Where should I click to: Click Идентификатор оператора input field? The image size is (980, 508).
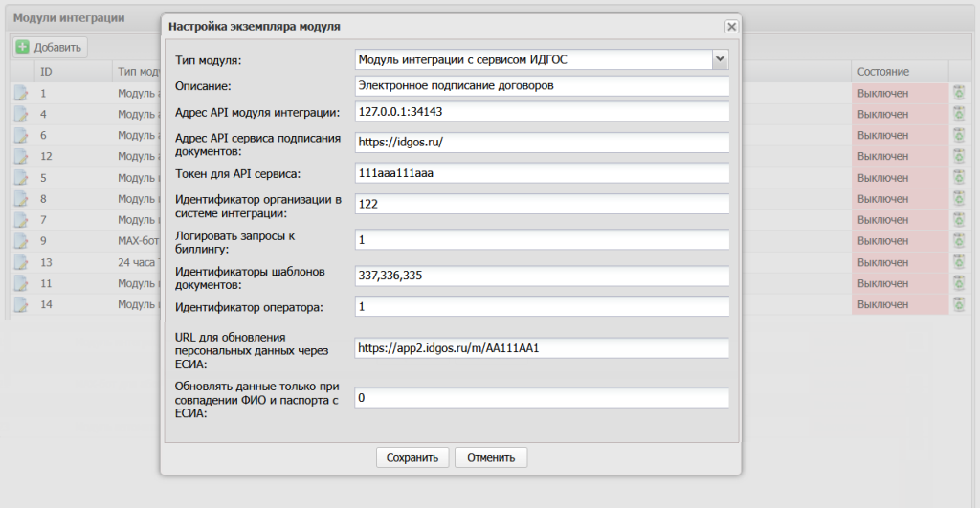(x=542, y=306)
